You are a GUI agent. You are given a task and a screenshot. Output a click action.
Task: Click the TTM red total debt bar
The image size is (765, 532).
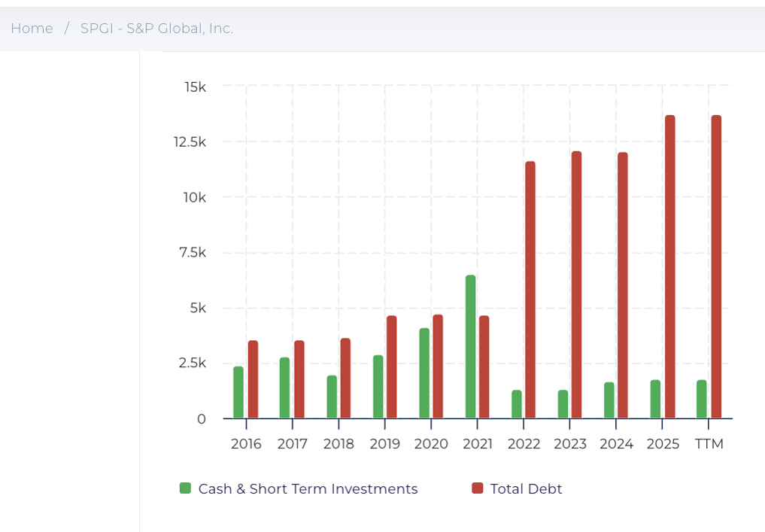[x=716, y=267]
